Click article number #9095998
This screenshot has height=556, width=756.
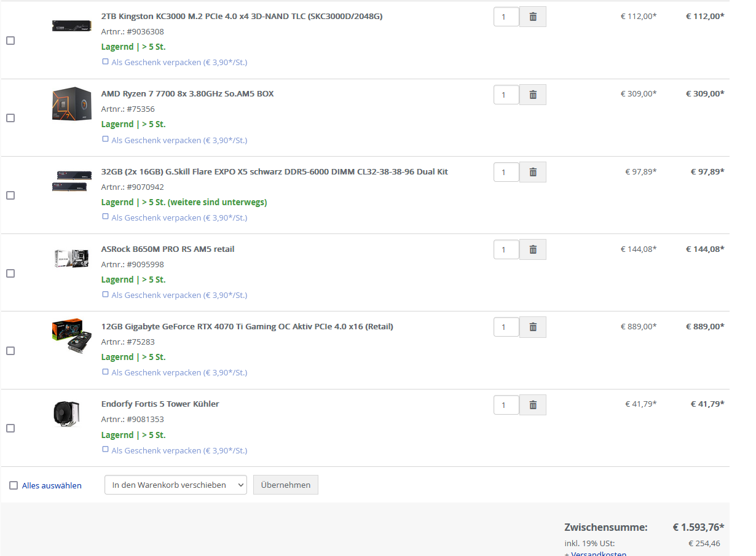pyautogui.click(x=146, y=265)
